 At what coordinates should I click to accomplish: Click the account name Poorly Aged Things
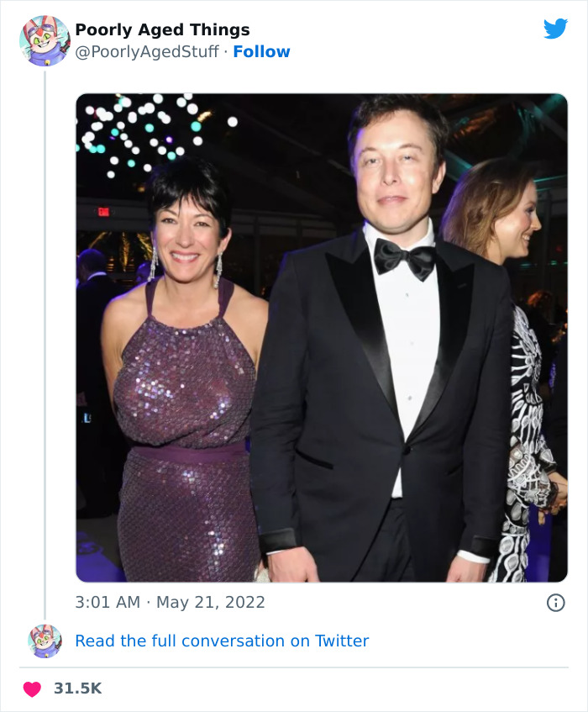(x=162, y=29)
